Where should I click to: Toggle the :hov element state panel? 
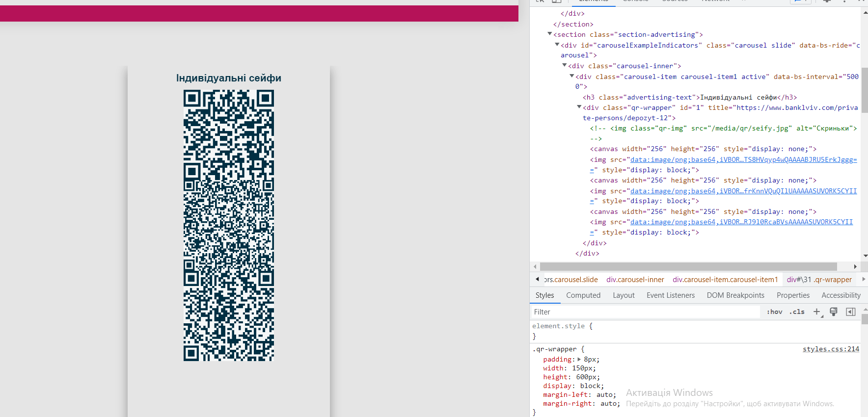point(775,312)
